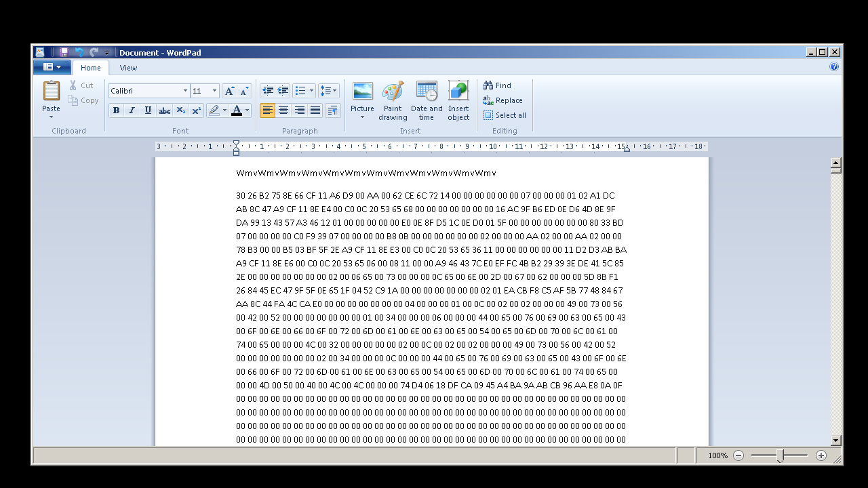The width and height of the screenshot is (868, 488).
Task: Shrink the font size
Action: [x=244, y=91]
